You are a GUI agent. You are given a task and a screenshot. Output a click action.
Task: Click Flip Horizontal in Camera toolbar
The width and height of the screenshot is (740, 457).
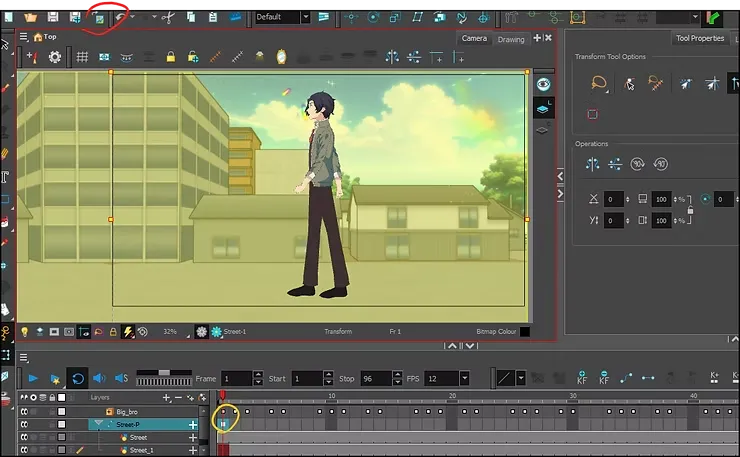[x=392, y=57]
